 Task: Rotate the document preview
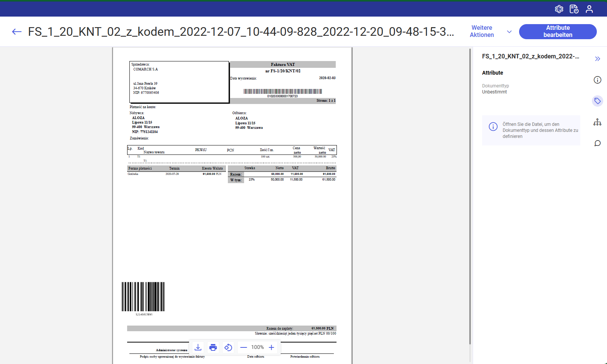tap(228, 347)
